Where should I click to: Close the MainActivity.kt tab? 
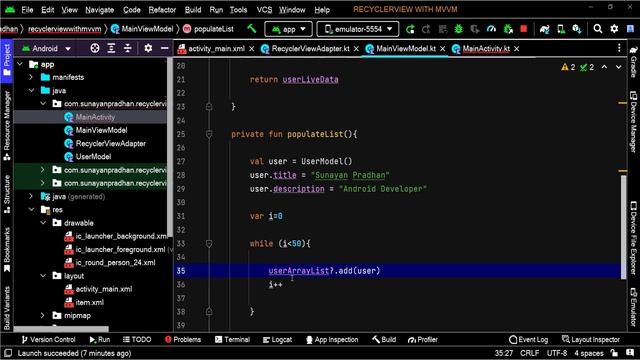pyautogui.click(x=517, y=49)
